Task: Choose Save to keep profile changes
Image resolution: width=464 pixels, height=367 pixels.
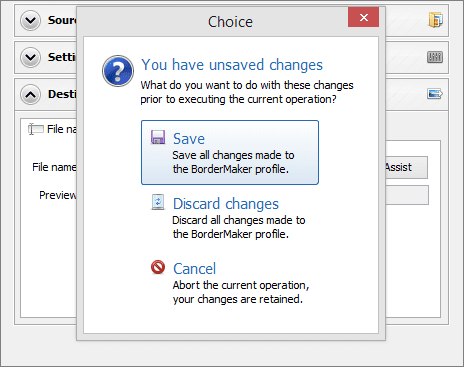Action: (x=230, y=152)
